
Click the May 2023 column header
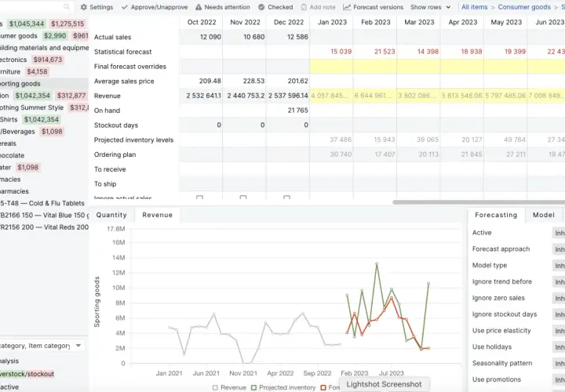(506, 22)
